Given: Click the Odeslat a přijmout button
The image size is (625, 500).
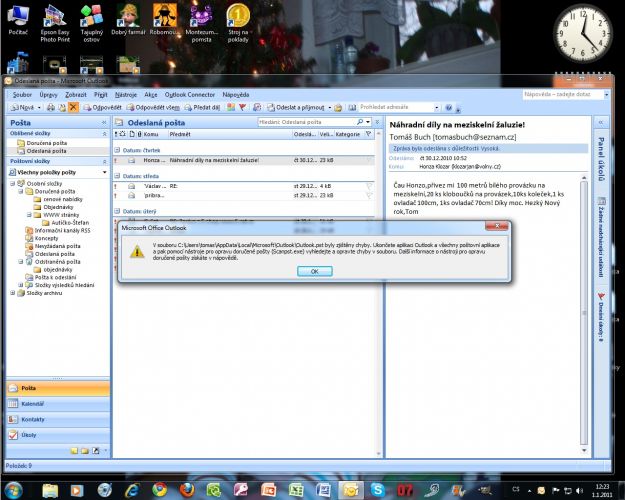Looking at the screenshot, I should 296,107.
